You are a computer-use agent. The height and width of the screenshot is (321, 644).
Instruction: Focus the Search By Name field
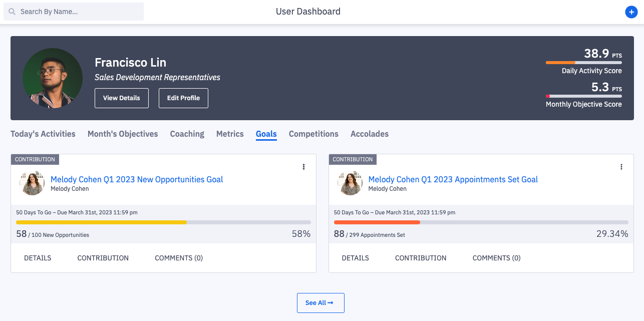click(74, 12)
